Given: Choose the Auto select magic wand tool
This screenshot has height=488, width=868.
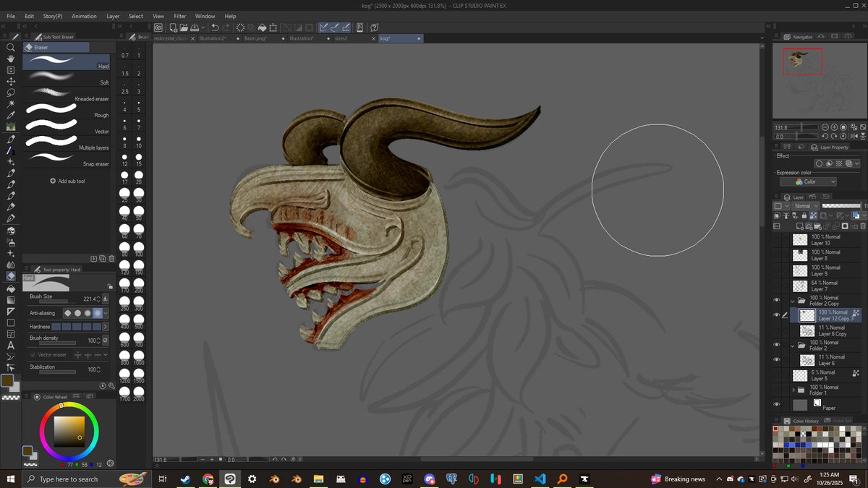Looking at the screenshot, I should pos(11,104).
